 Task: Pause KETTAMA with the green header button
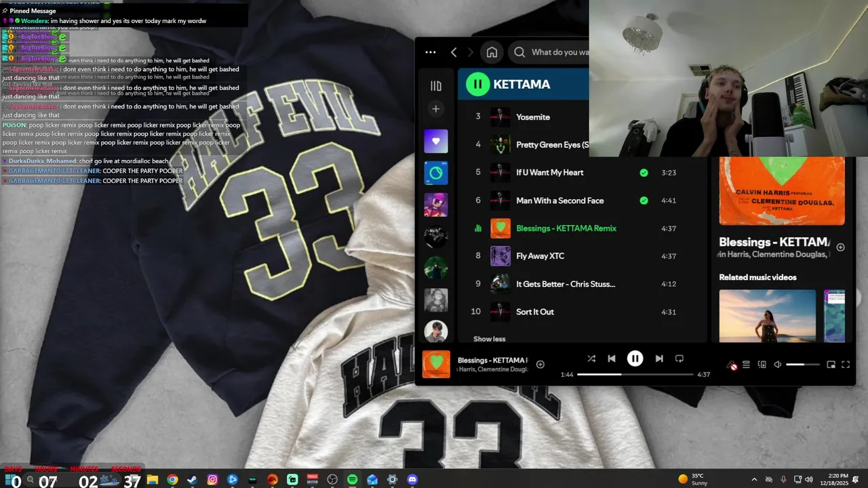(x=477, y=84)
